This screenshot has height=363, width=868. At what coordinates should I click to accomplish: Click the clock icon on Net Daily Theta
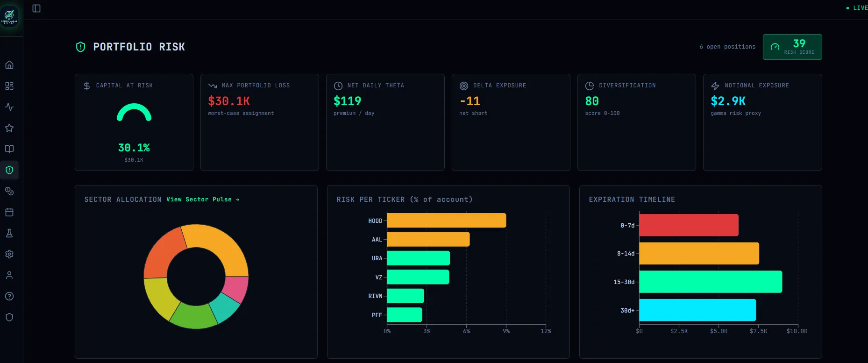point(338,86)
